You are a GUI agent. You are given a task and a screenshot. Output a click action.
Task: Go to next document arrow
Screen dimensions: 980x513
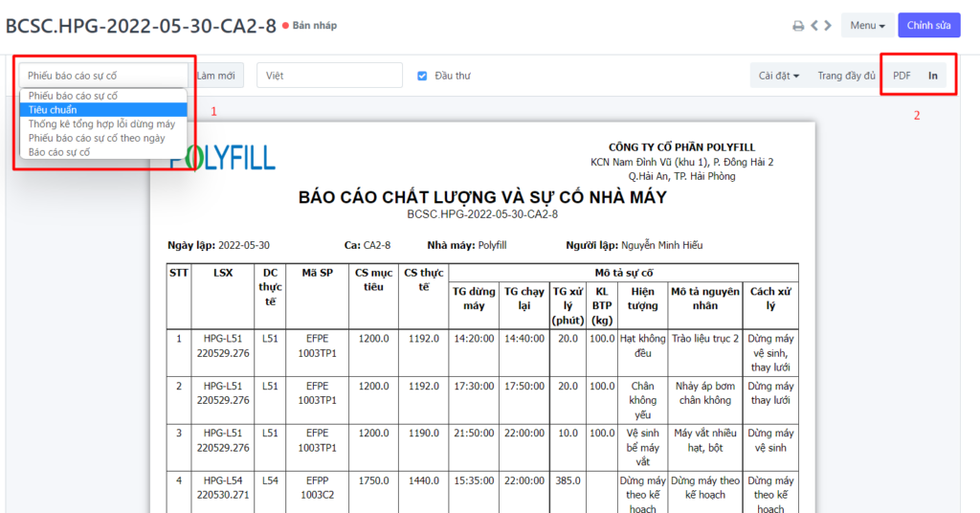(828, 26)
